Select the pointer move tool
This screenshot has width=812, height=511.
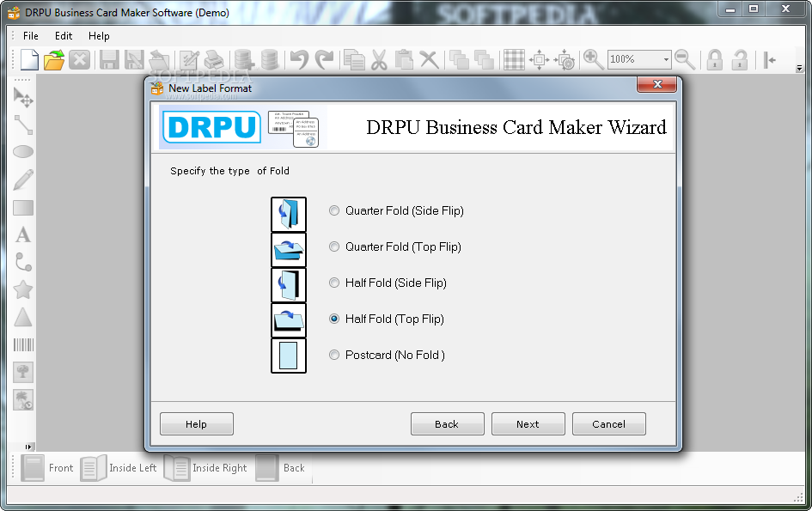tap(23, 97)
